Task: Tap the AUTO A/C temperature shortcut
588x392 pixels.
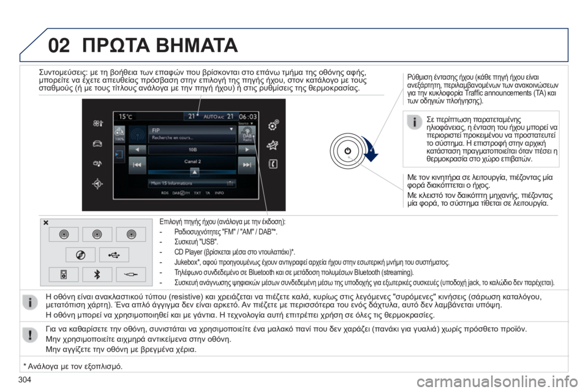Action: pyautogui.click(x=211, y=116)
